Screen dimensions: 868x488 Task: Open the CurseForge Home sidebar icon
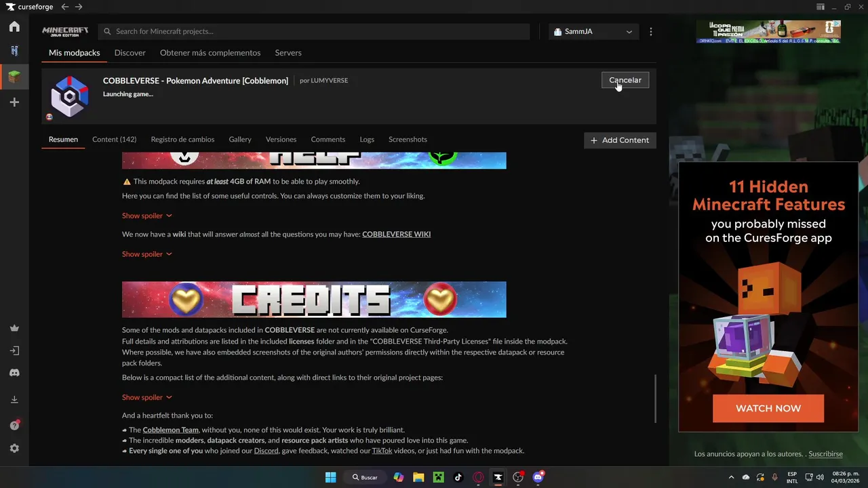click(14, 26)
